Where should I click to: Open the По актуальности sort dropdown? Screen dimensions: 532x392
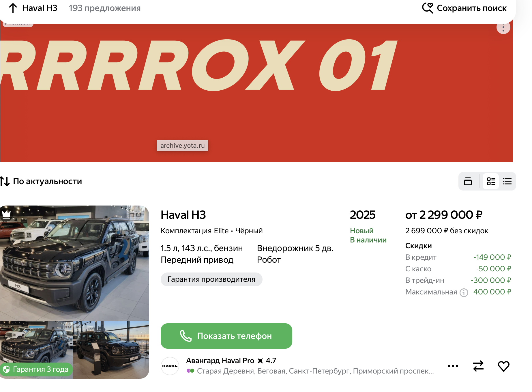click(x=41, y=181)
